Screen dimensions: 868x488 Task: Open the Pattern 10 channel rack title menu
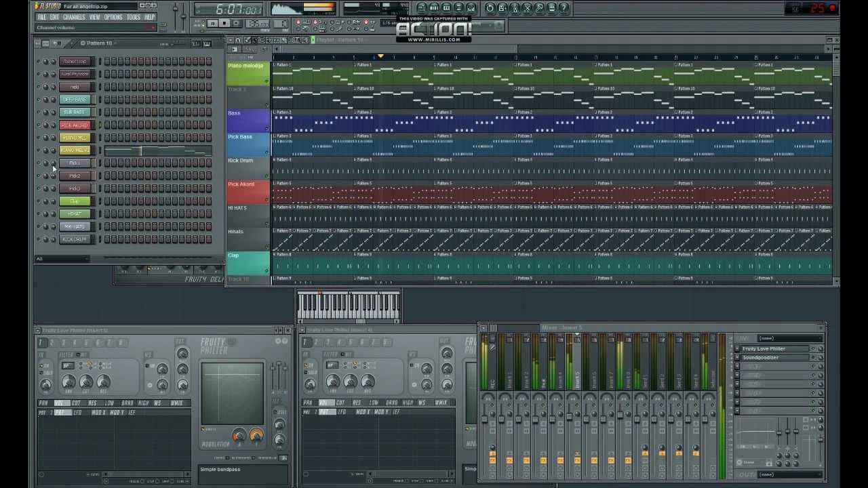(x=99, y=43)
